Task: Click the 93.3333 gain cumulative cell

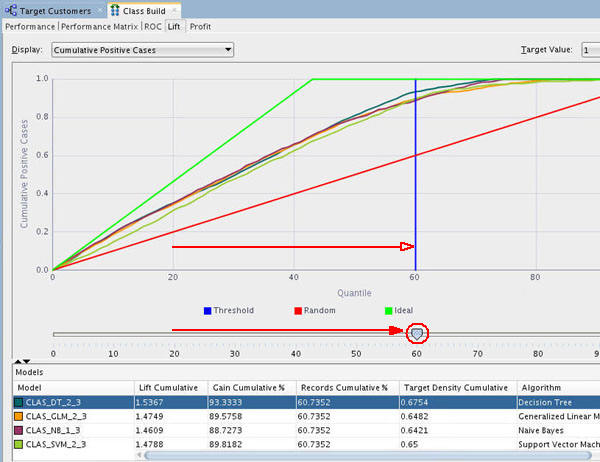Action: 252,402
